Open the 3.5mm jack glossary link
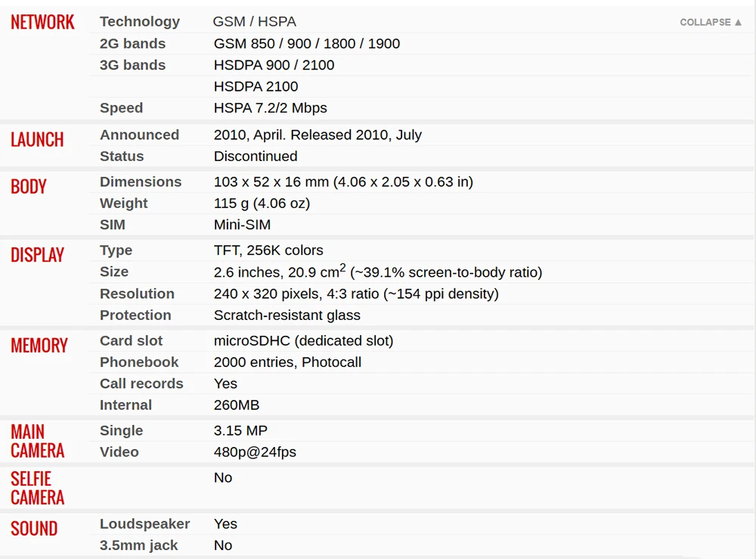The image size is (756, 559). [x=139, y=545]
